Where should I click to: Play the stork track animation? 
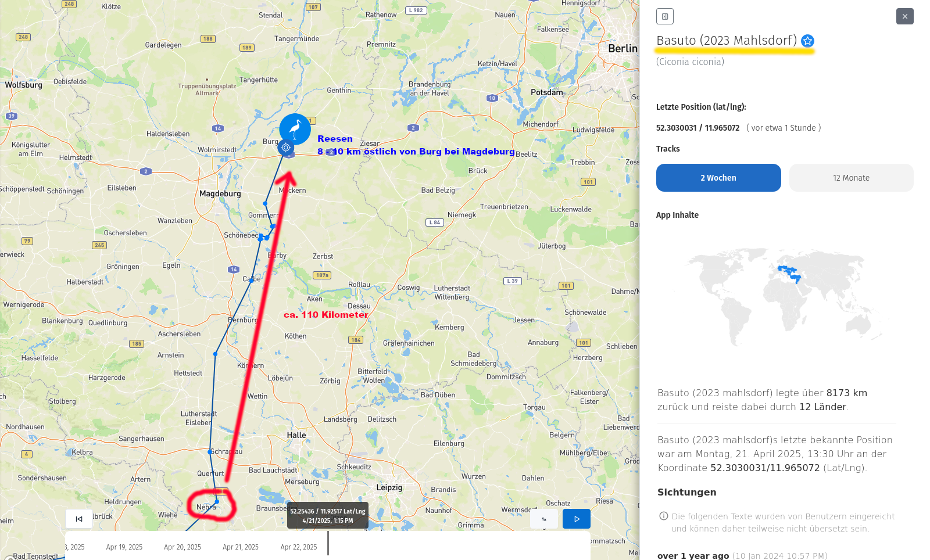(577, 519)
